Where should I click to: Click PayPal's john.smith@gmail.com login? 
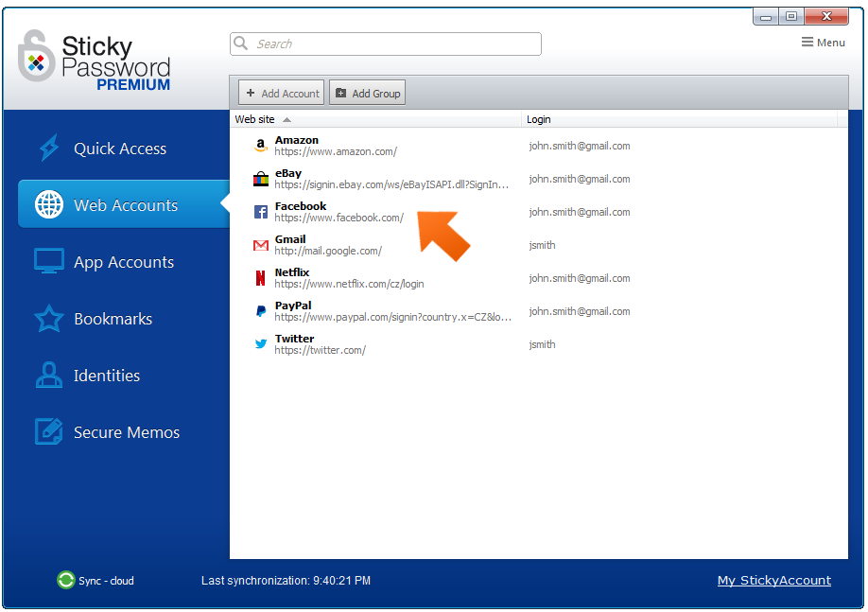pyautogui.click(x=579, y=311)
